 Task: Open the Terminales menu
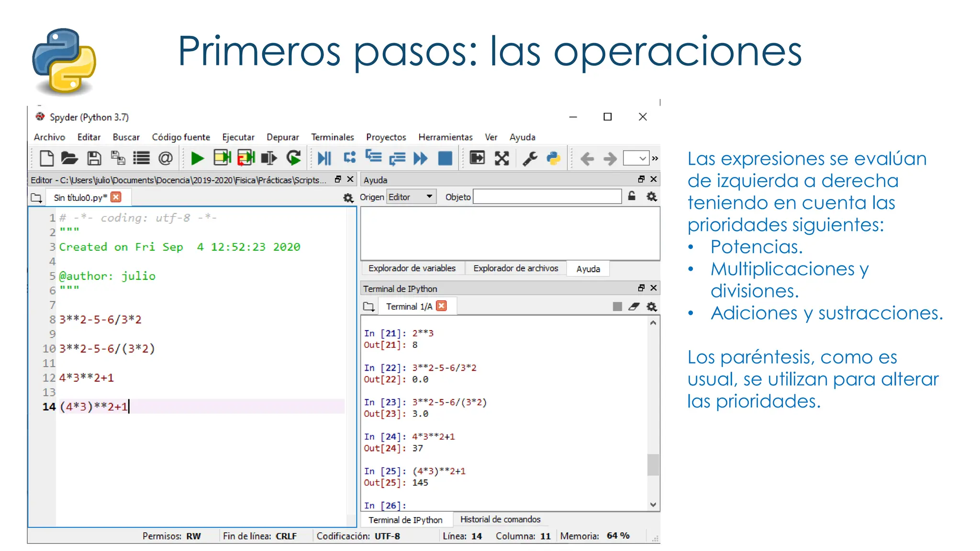click(333, 137)
